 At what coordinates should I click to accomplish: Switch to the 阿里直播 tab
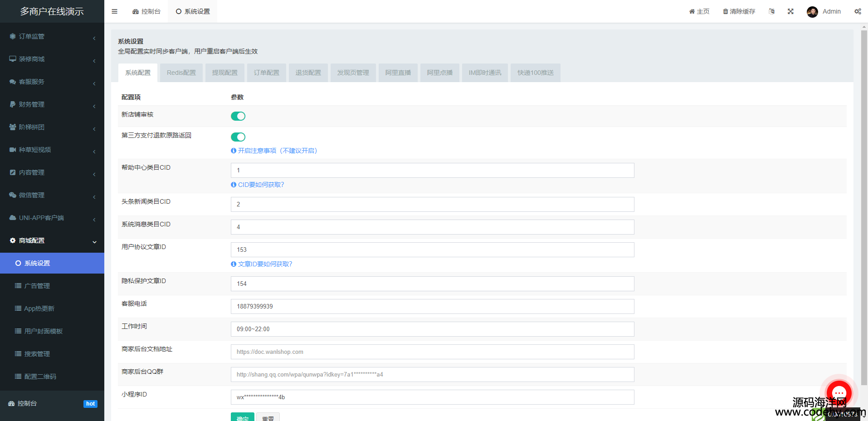[398, 73]
